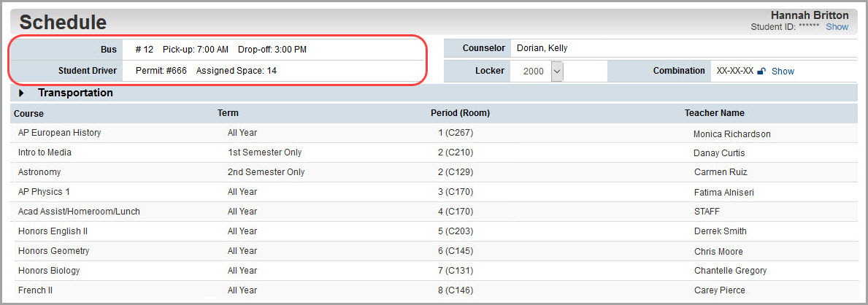The image size is (868, 305).
Task: Click the AP Physics 1 course
Action: pyautogui.click(x=44, y=191)
